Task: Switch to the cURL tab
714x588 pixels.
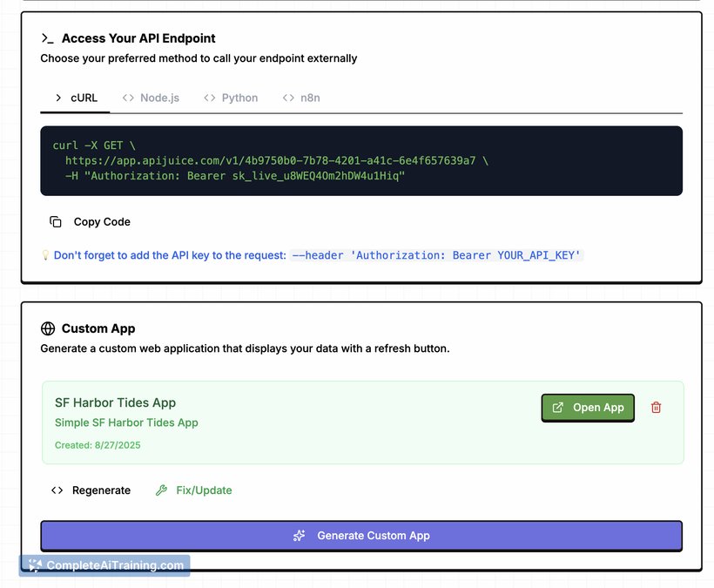Action: click(75, 98)
